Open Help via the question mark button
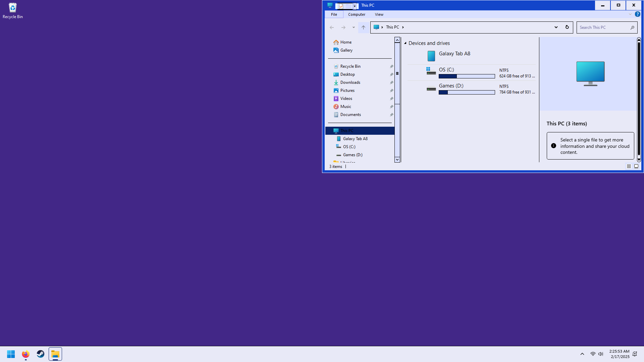Screen dimensions: 644x362 [637, 14]
